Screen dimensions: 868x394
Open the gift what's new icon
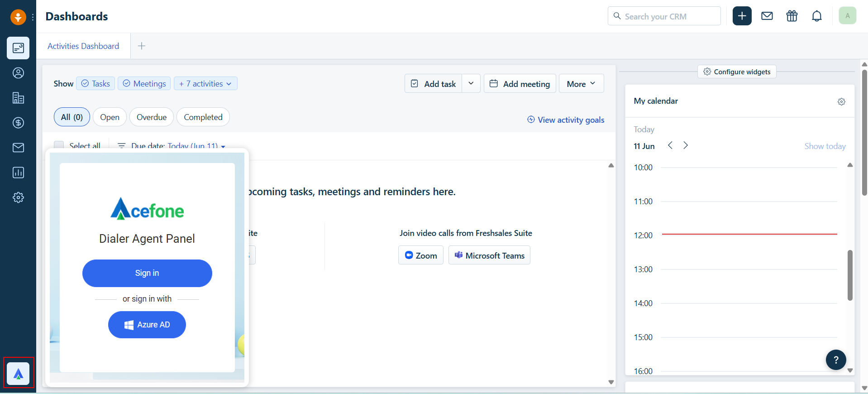coord(792,16)
